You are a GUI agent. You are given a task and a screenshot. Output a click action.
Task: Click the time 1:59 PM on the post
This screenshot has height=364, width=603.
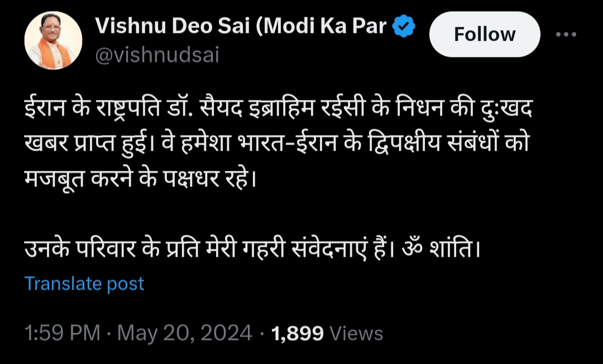pos(61,332)
